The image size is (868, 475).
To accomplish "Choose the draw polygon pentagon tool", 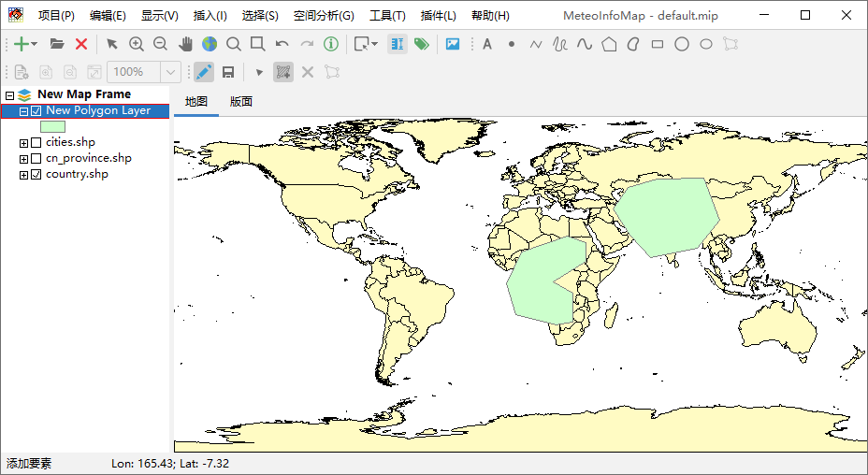I will click(609, 44).
